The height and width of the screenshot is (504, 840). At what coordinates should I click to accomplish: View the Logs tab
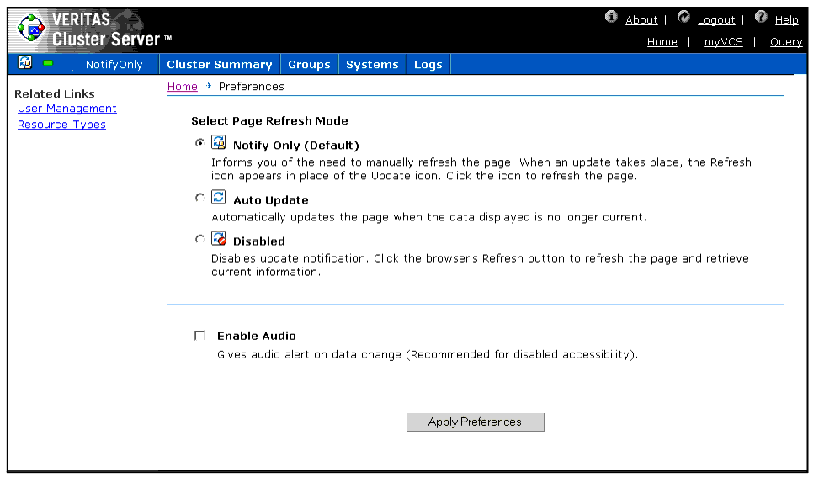(428, 65)
